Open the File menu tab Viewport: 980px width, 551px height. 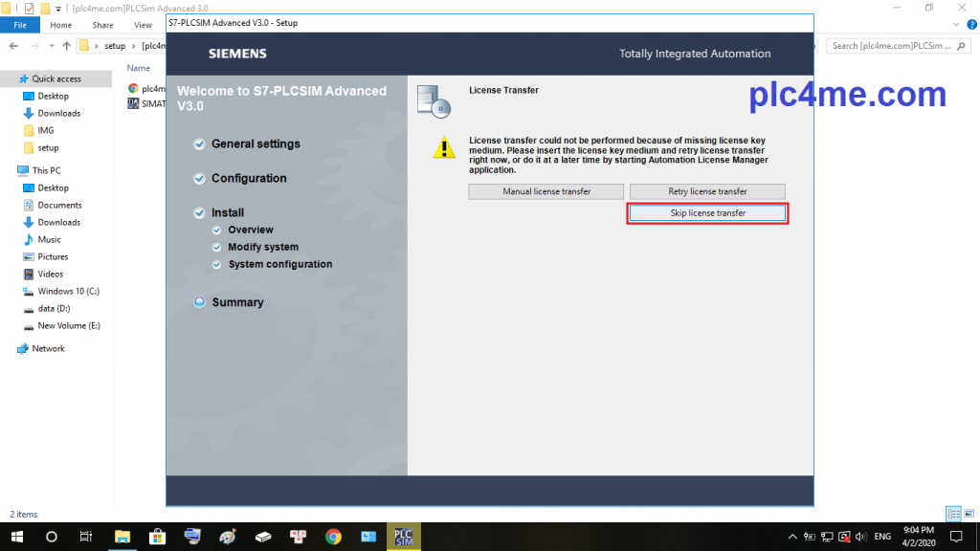(x=20, y=25)
